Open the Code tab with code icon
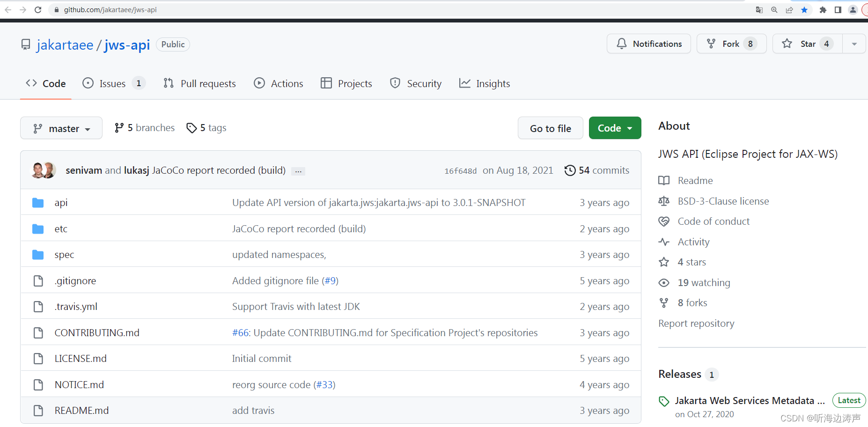Screen dimensions: 868x427 point(45,83)
